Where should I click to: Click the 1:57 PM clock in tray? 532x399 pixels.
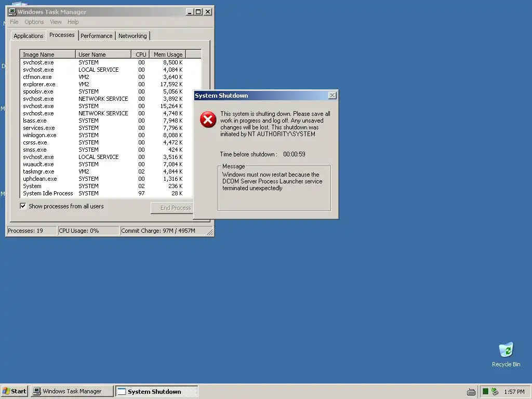[x=514, y=392]
